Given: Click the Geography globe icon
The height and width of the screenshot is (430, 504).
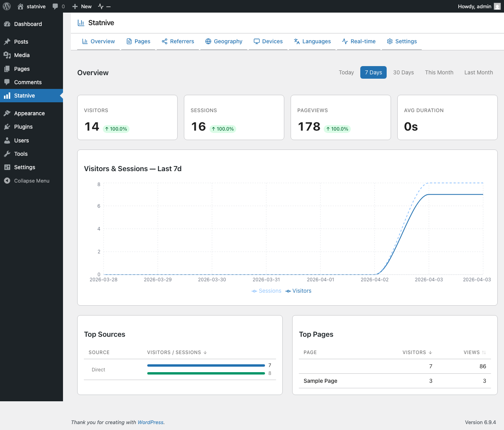Looking at the screenshot, I should coord(208,41).
